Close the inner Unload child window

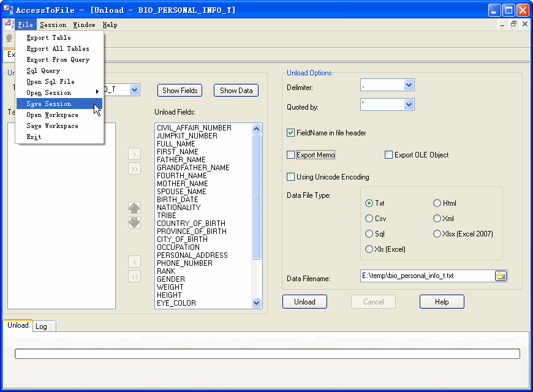(x=525, y=24)
